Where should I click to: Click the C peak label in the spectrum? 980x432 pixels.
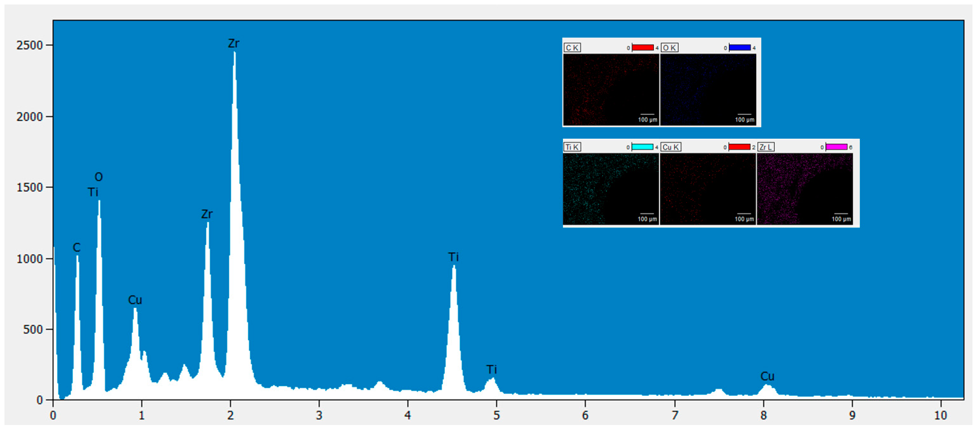[76, 247]
